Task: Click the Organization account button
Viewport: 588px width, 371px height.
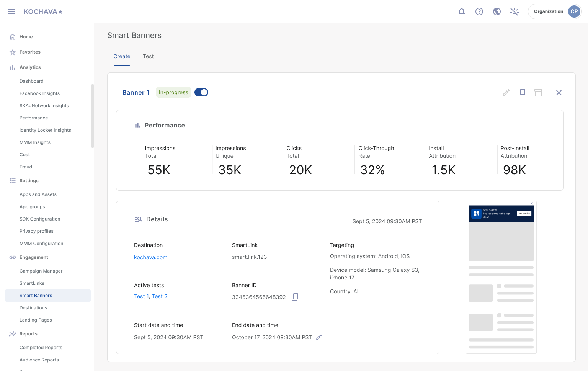Action: click(x=555, y=11)
